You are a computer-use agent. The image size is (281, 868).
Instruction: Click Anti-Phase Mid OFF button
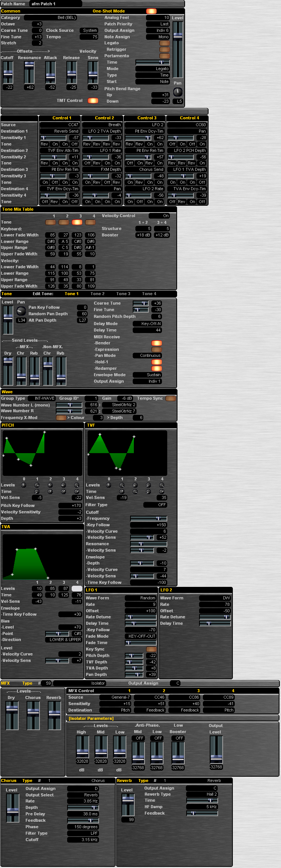click(138, 738)
